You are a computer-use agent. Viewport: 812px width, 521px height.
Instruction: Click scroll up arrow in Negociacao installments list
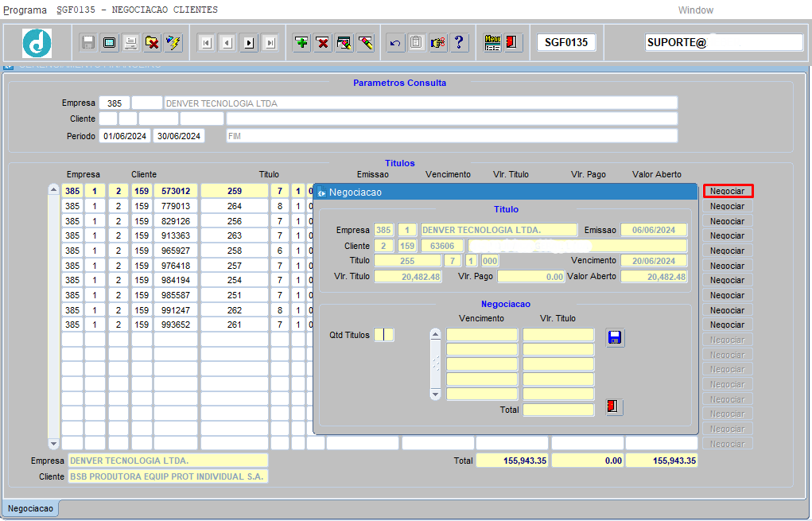436,334
